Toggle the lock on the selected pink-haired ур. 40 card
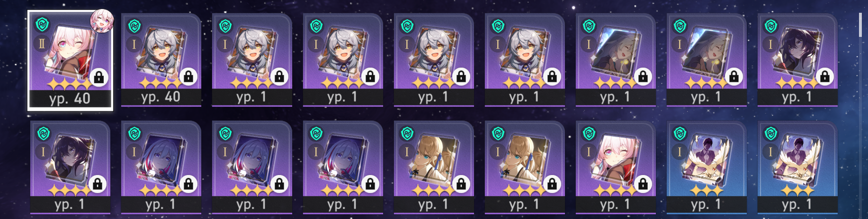The image size is (868, 219). point(98,77)
